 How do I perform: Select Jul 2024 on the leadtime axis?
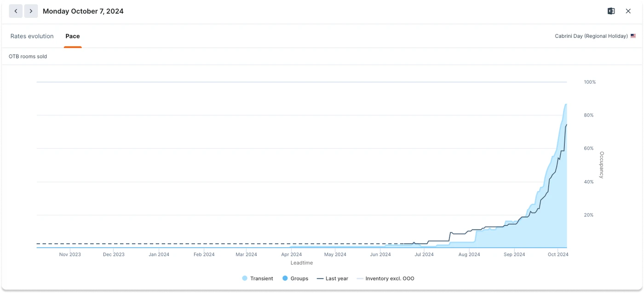tap(424, 254)
